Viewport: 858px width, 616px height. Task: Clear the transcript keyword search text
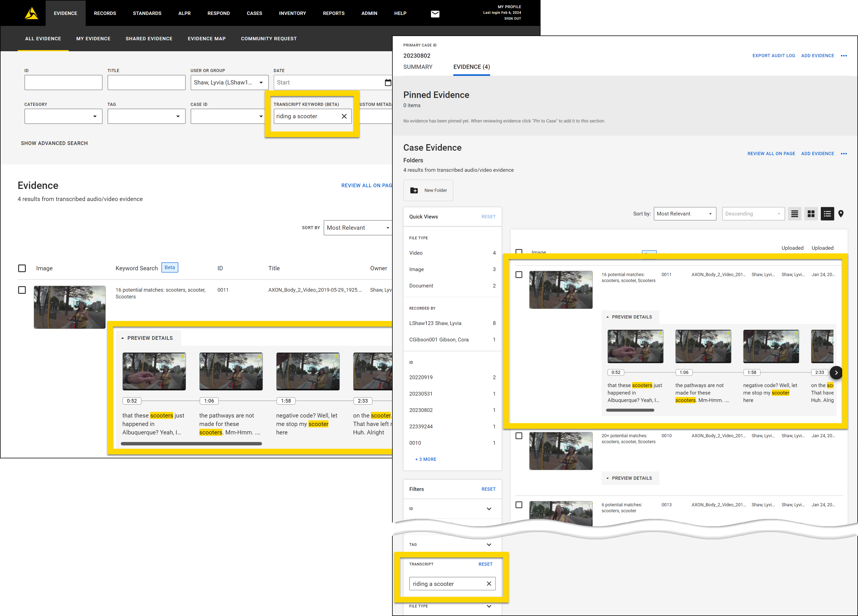(344, 117)
